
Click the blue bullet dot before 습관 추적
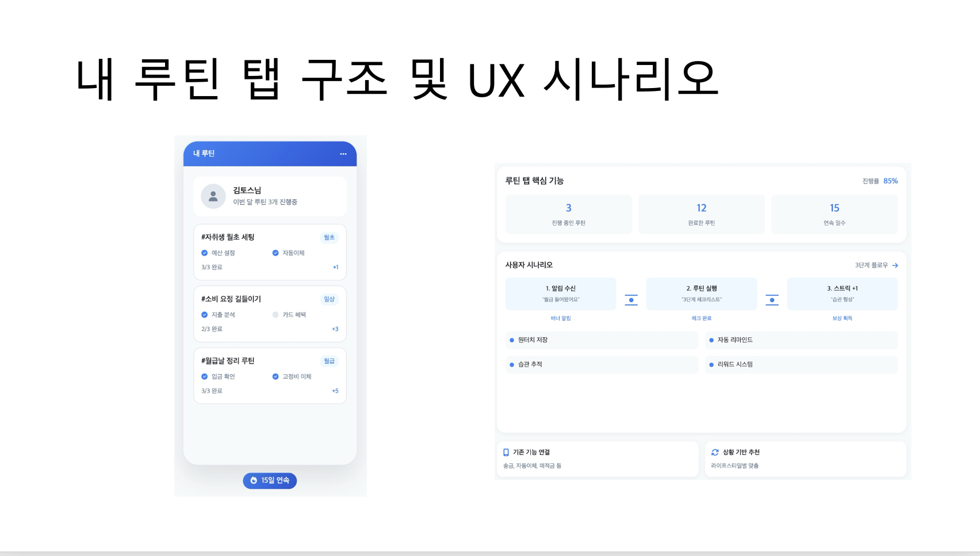click(511, 365)
